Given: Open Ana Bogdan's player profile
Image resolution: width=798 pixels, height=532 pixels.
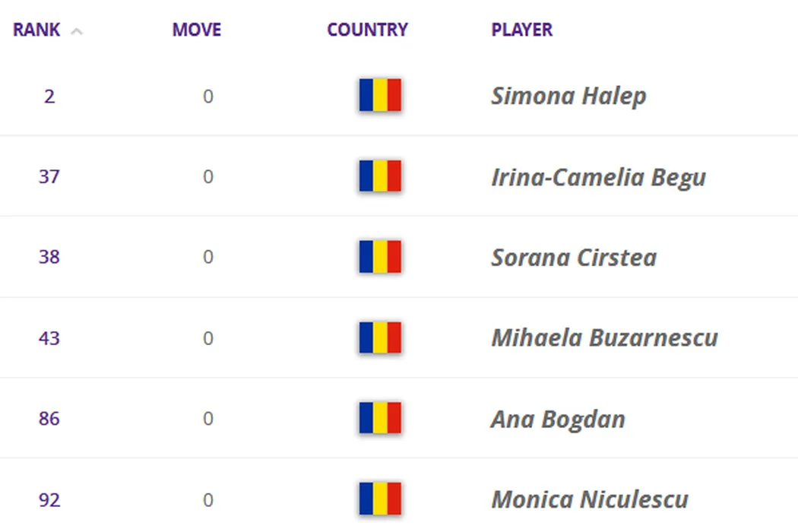Looking at the screenshot, I should (x=558, y=420).
